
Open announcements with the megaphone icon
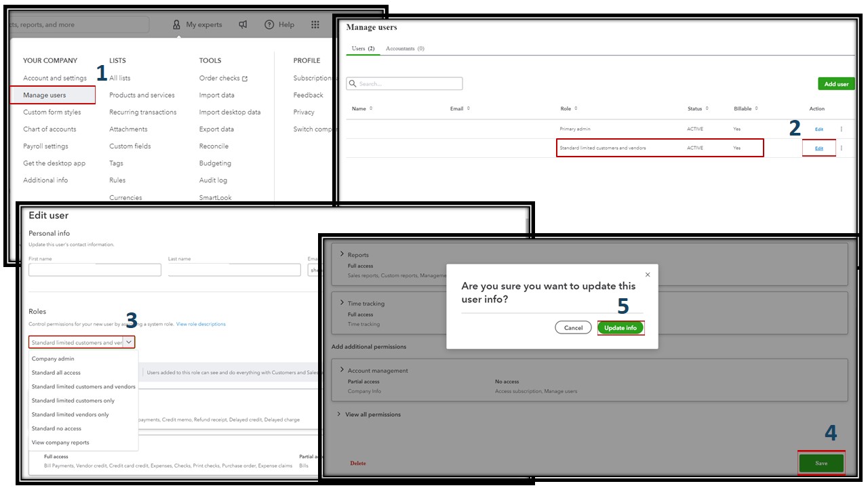[242, 24]
